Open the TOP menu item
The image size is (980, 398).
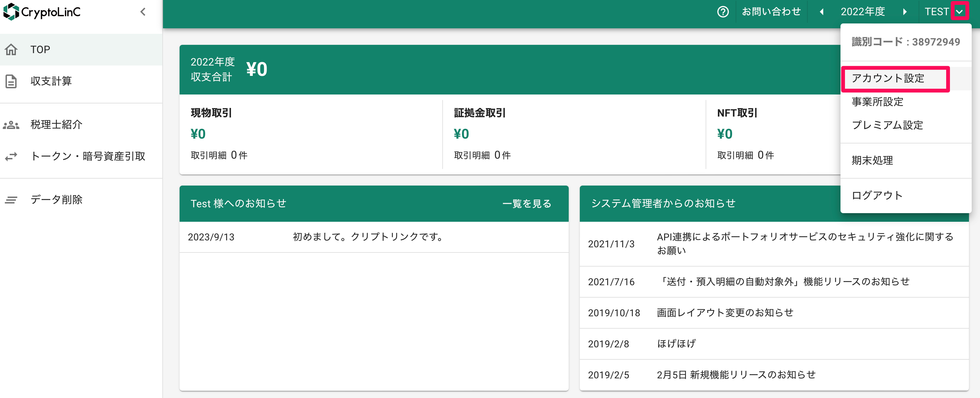[x=81, y=49]
